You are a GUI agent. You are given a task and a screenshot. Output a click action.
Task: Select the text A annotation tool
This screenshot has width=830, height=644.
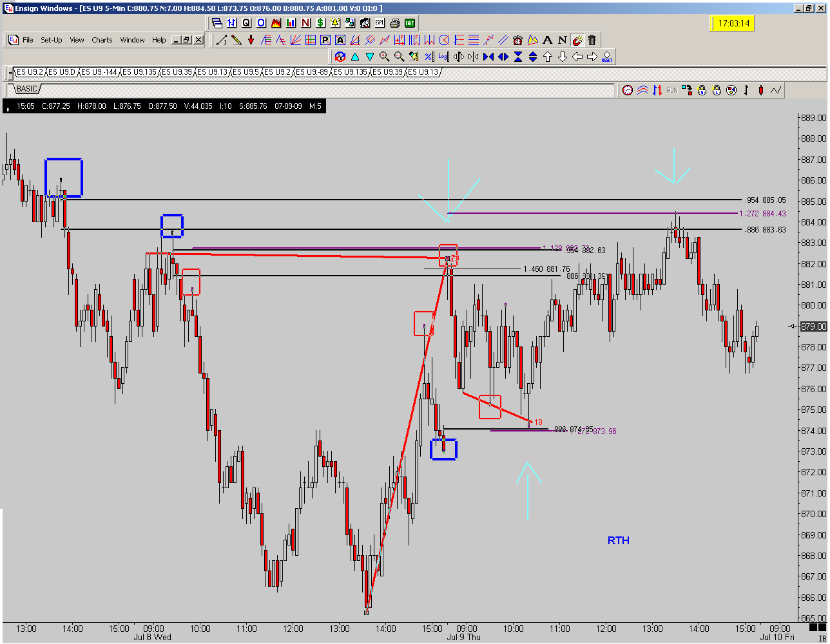548,40
